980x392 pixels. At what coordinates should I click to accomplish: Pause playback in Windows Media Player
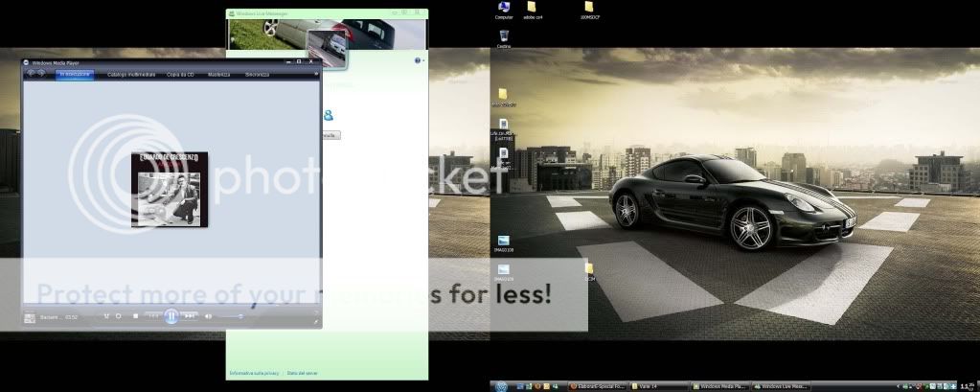coord(171,316)
